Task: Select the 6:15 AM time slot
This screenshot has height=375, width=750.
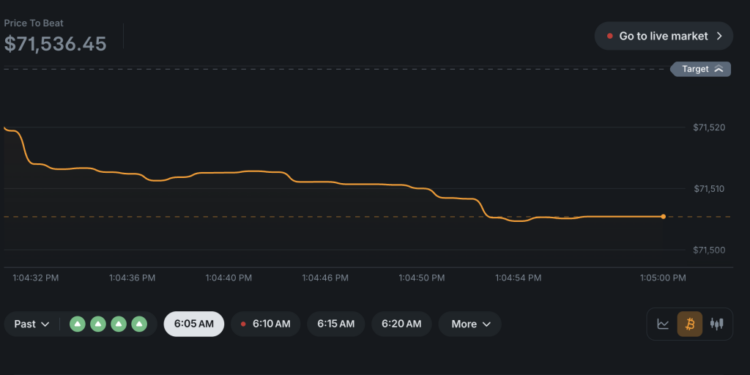Action: [336, 324]
